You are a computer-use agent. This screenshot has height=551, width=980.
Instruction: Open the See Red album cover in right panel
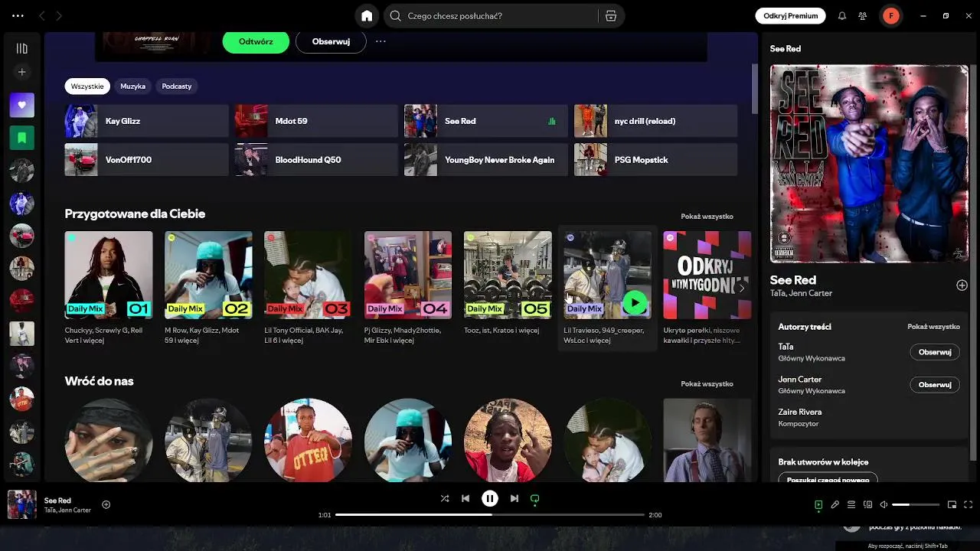pos(869,164)
